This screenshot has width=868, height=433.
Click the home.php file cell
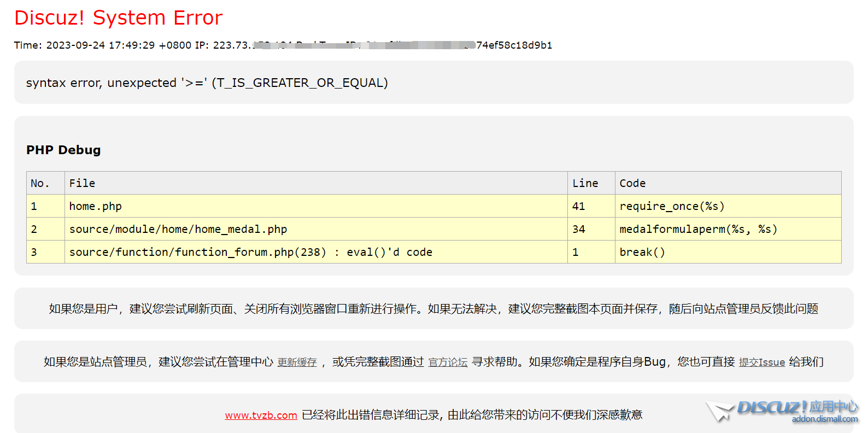coord(316,206)
